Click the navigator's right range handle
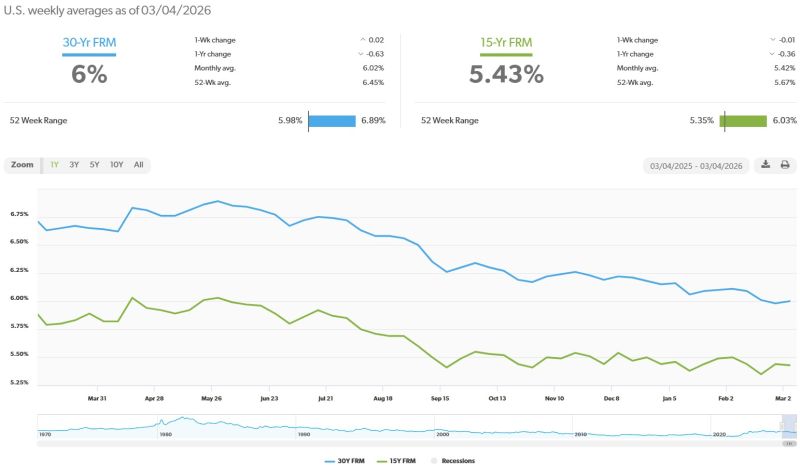This screenshot has height=473, width=800. (x=794, y=427)
